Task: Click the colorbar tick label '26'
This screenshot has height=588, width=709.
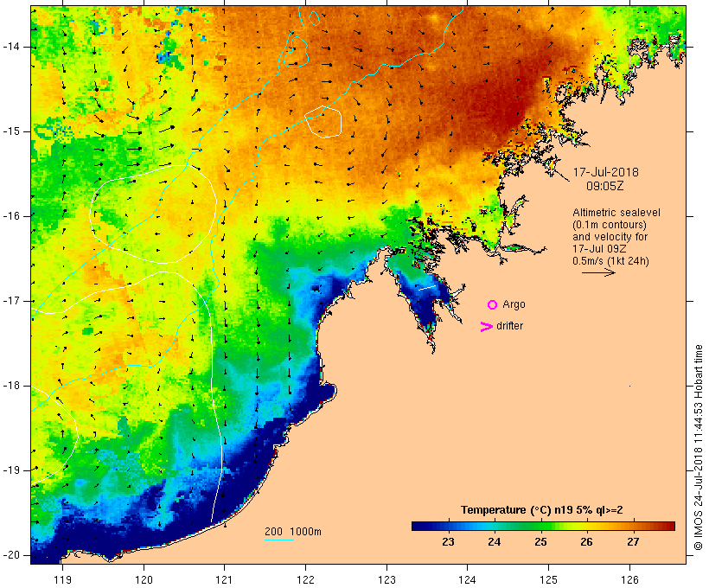Action: [x=586, y=542]
